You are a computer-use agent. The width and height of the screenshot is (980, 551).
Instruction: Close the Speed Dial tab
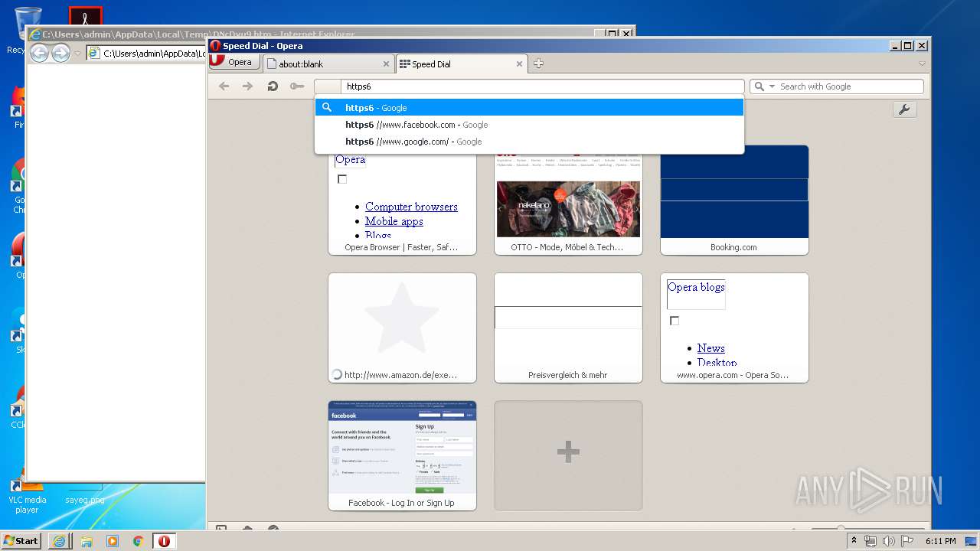click(520, 64)
